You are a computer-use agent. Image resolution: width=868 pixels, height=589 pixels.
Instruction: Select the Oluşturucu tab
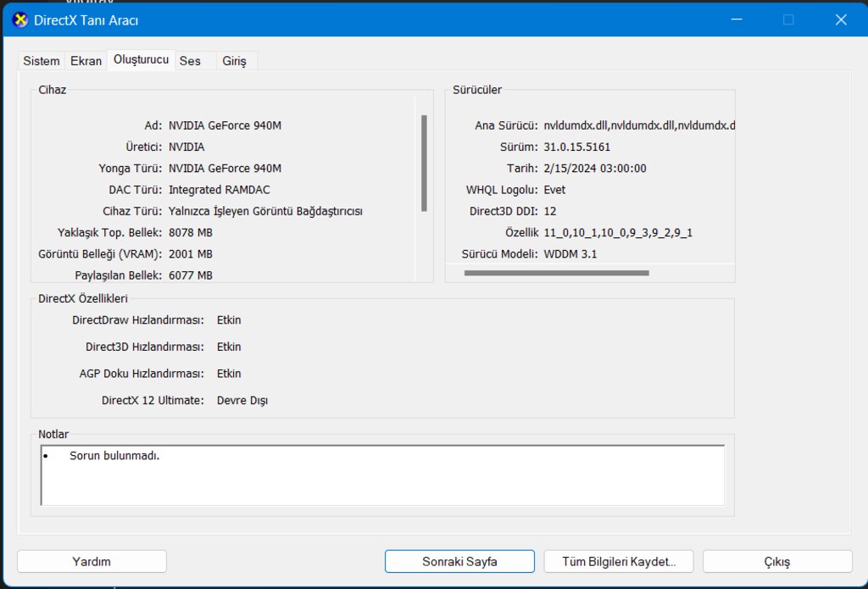pyautogui.click(x=142, y=59)
